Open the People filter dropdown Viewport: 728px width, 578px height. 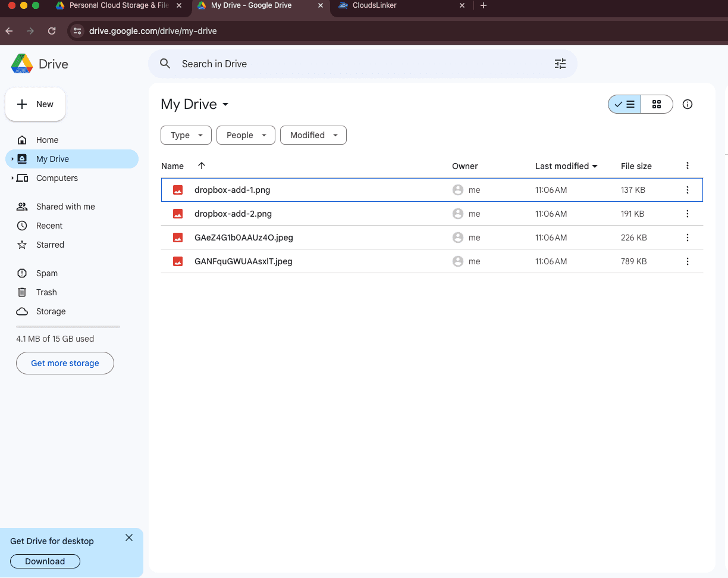pyautogui.click(x=246, y=135)
